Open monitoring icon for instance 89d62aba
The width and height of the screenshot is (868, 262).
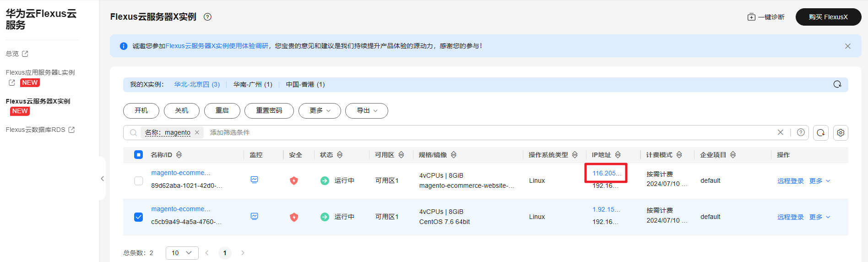pyautogui.click(x=255, y=180)
